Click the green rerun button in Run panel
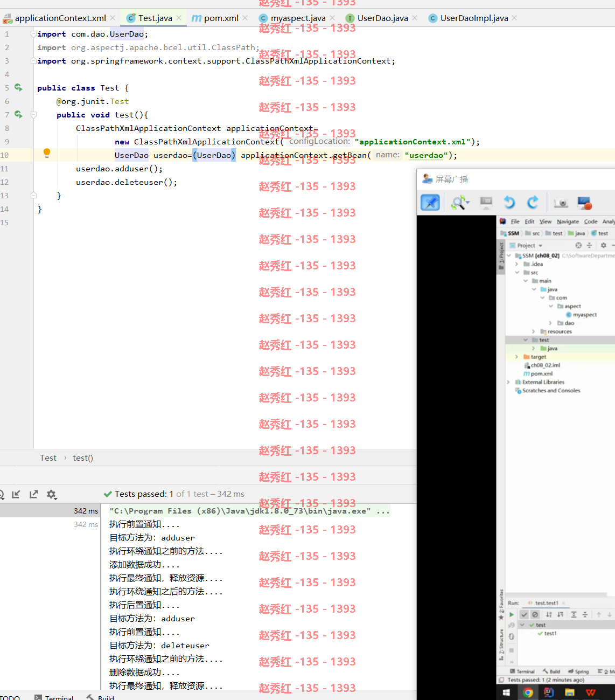Viewport: 615px width, 700px height. pos(512,614)
